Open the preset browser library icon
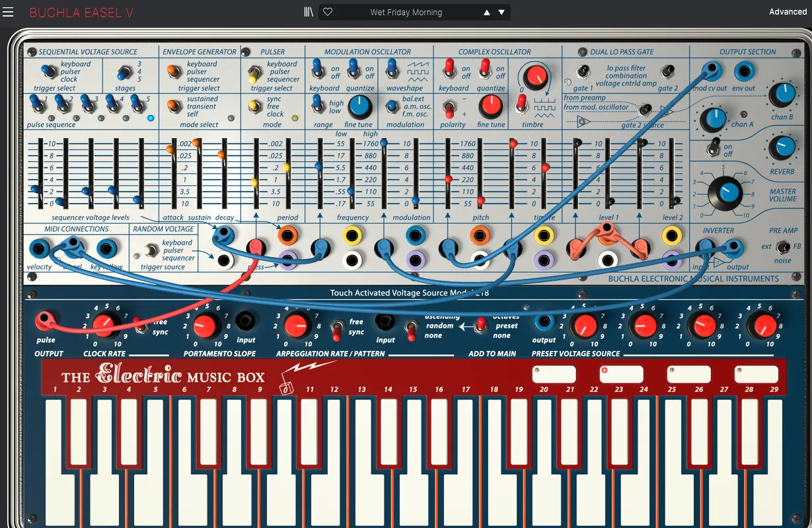The image size is (812, 528). coord(308,12)
